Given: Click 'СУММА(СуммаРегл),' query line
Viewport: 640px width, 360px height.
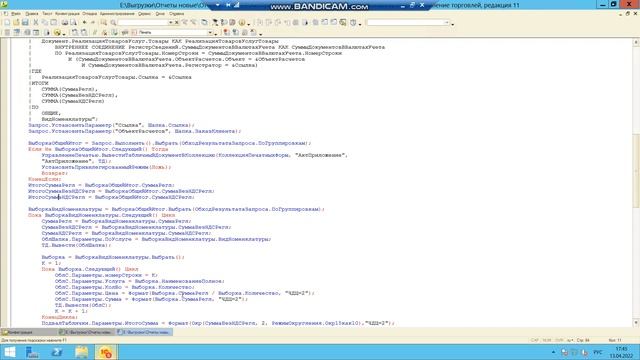Looking at the screenshot, I should (69, 89).
